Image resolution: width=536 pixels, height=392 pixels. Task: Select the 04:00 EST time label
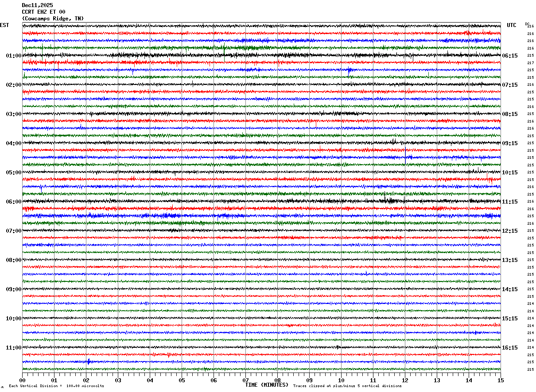pyautogui.click(x=14, y=143)
